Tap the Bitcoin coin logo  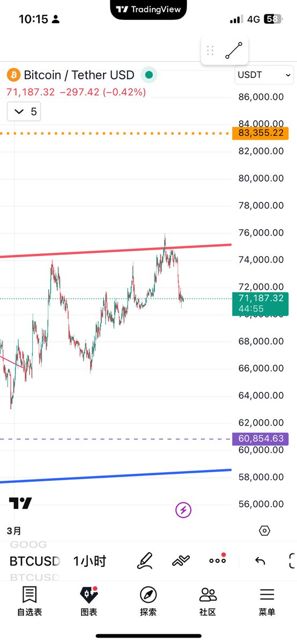point(13,75)
